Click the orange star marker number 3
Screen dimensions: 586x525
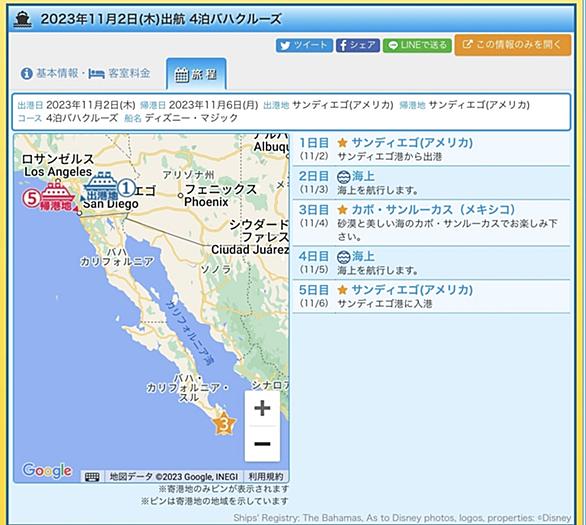tap(224, 424)
